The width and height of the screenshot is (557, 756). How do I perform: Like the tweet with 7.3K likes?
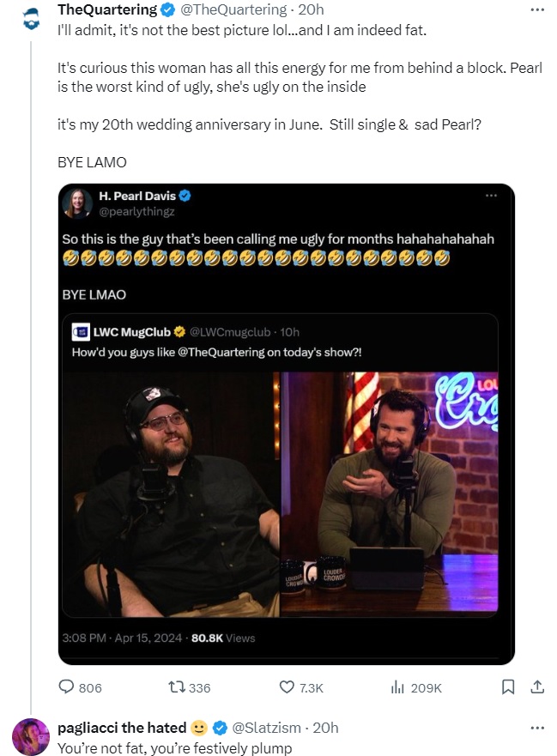[x=288, y=686]
